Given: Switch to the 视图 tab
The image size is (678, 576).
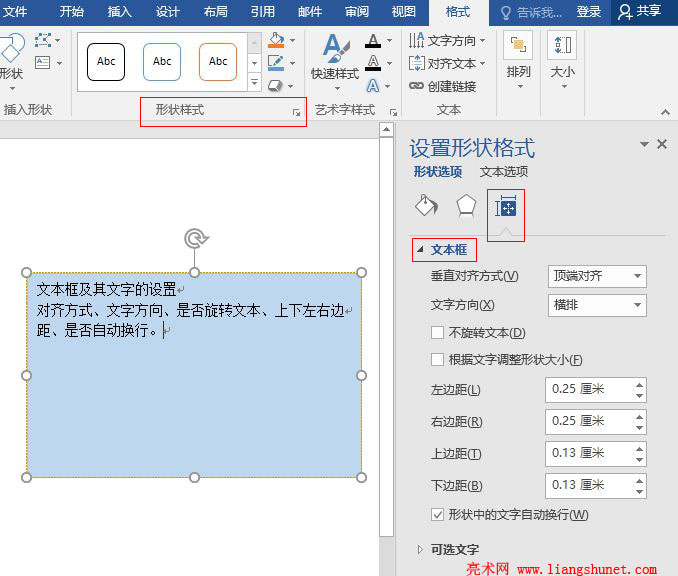Looking at the screenshot, I should pyautogui.click(x=403, y=12).
